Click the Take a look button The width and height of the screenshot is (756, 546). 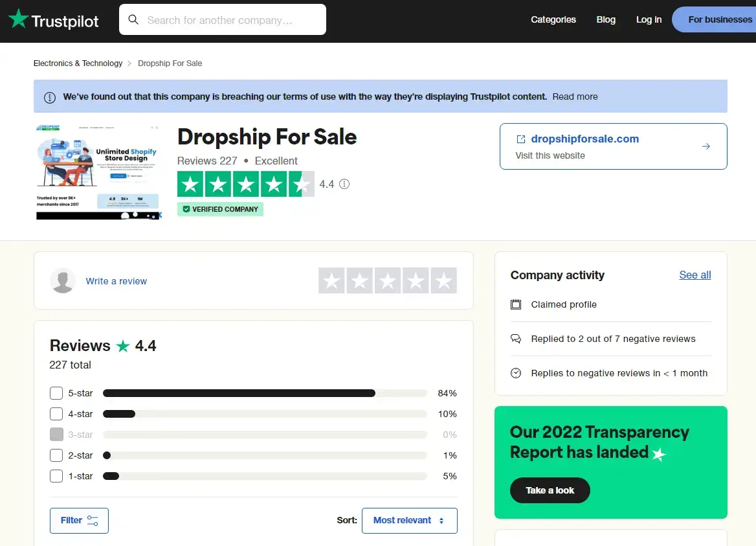tap(550, 490)
